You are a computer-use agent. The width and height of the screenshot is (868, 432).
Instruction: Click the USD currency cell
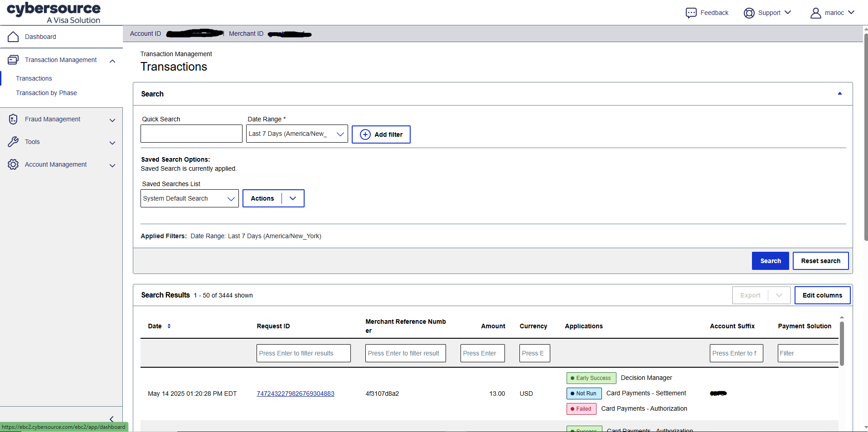(526, 394)
